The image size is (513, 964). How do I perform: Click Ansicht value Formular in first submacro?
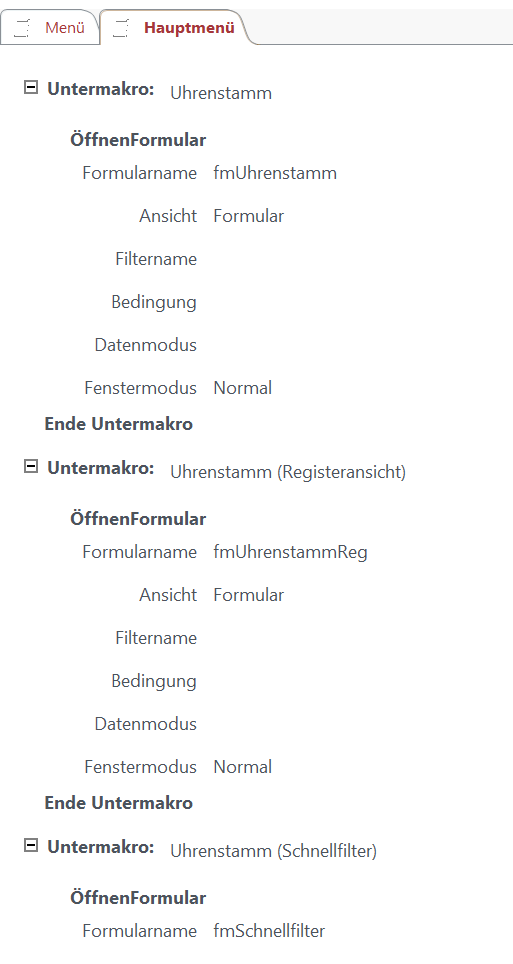point(249,216)
